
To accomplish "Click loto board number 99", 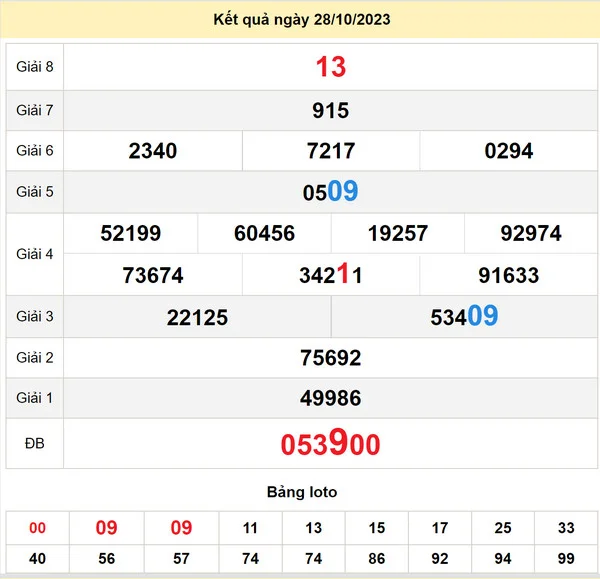I will [x=565, y=558].
